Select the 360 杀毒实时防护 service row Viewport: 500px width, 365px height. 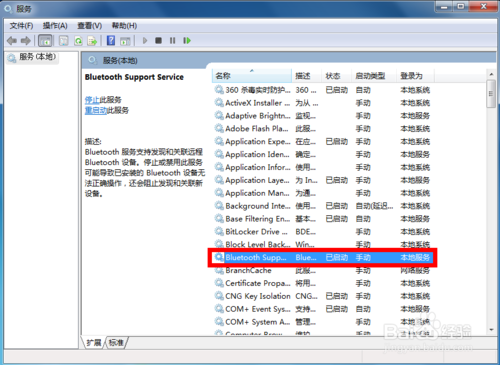(x=322, y=90)
